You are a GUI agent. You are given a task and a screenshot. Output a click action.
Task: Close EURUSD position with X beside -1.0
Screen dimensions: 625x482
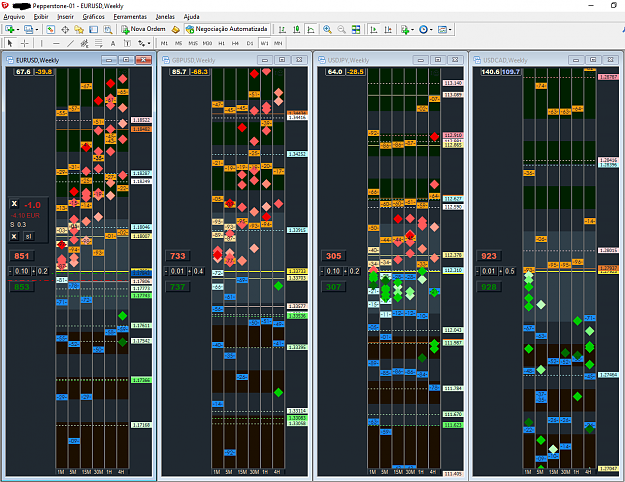14,204
